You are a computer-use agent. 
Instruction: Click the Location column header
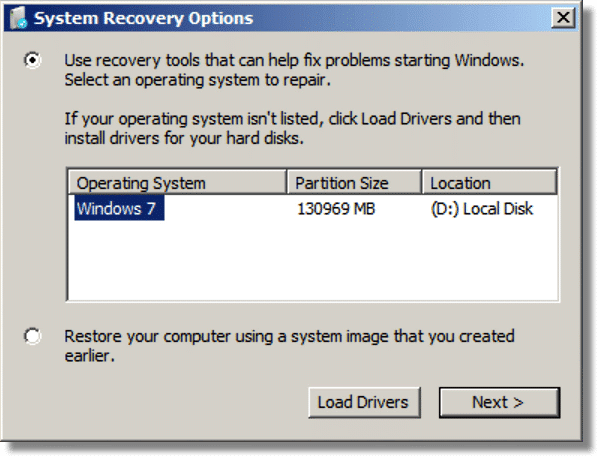[x=490, y=183]
